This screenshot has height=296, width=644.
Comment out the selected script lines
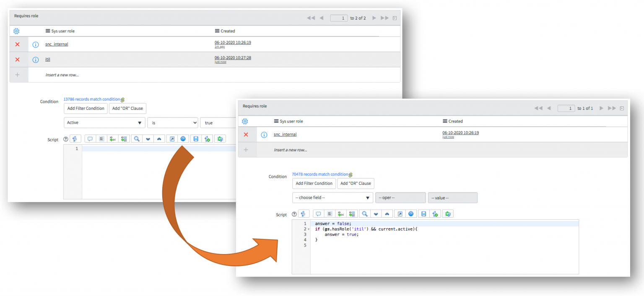point(318,213)
